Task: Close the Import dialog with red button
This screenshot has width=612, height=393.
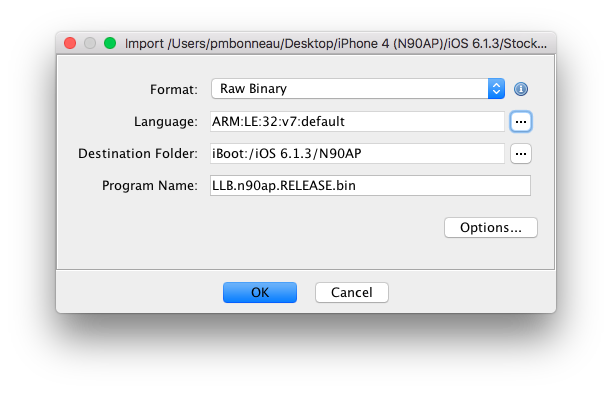Action: click(70, 43)
